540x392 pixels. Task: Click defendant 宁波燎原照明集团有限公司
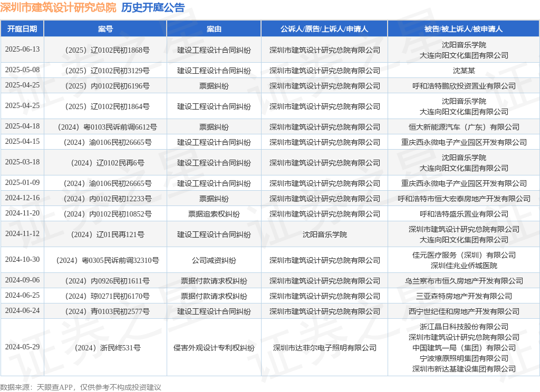[x=464, y=359]
